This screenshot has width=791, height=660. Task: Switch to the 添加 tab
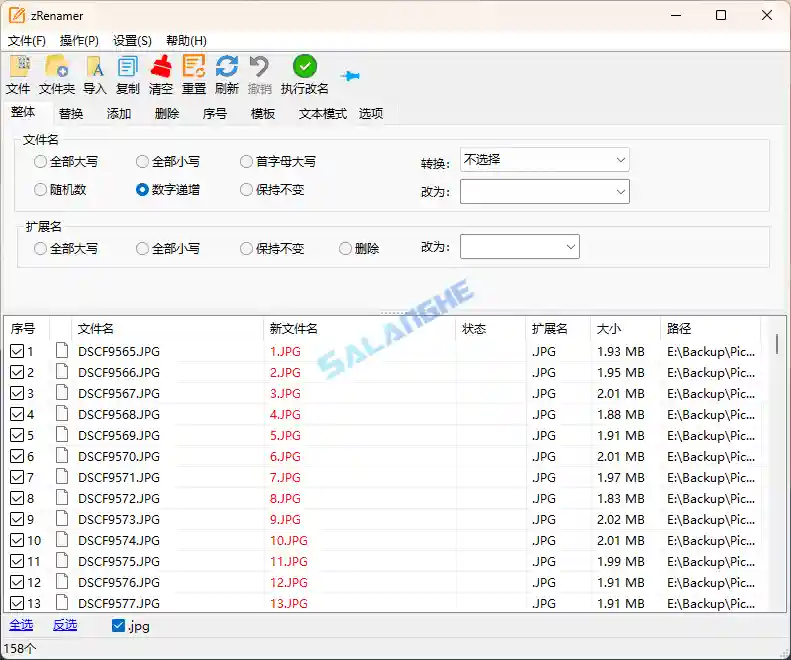(x=119, y=114)
